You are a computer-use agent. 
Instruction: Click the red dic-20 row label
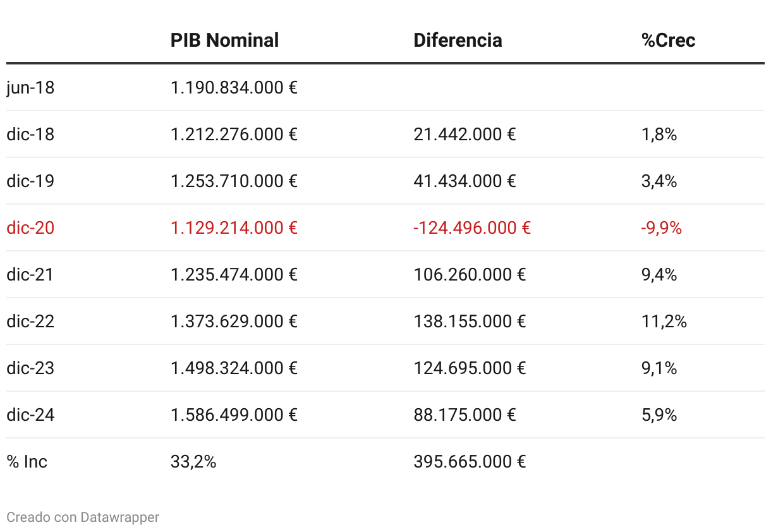click(30, 227)
